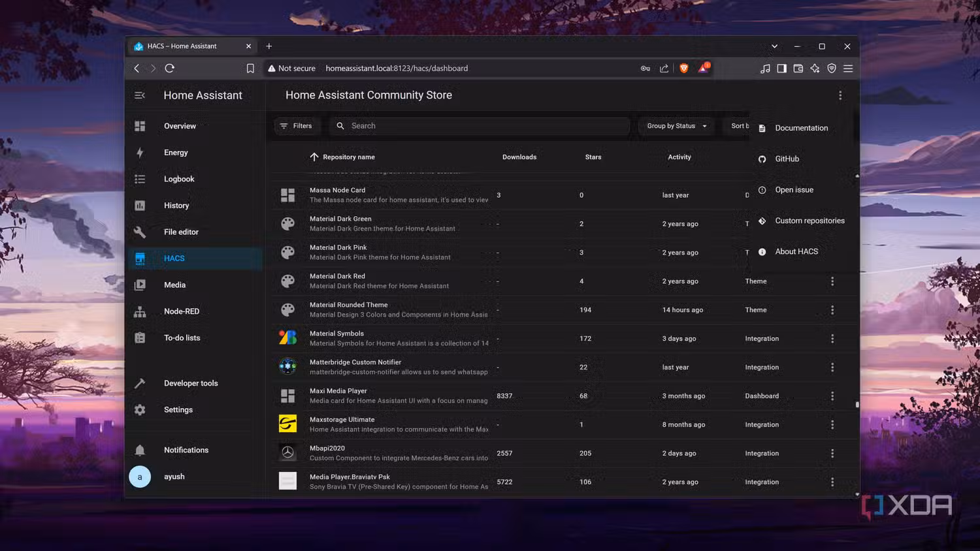Viewport: 980px width, 551px height.
Task: Sort by Activity column header
Action: [x=679, y=157]
